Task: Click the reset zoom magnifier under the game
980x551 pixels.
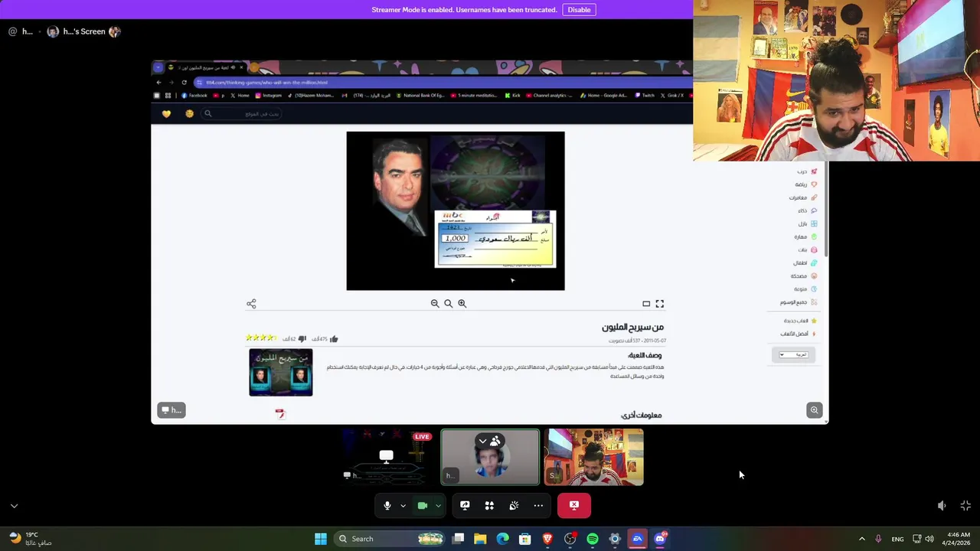Action: (449, 304)
